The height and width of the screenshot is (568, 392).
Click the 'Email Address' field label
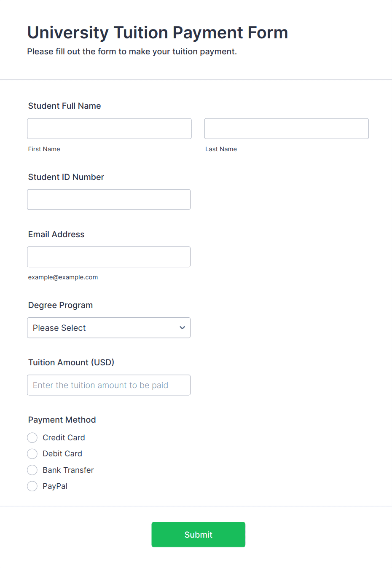pyautogui.click(x=56, y=234)
